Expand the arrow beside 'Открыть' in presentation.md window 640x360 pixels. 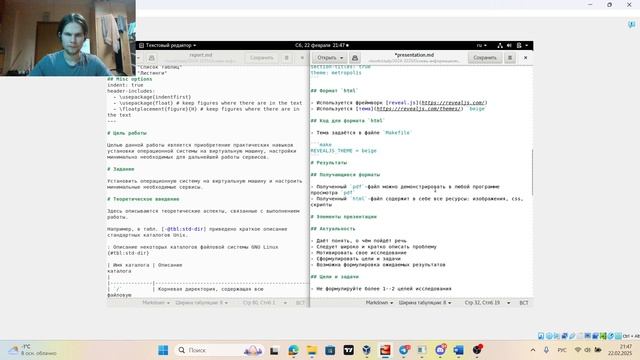click(342, 58)
